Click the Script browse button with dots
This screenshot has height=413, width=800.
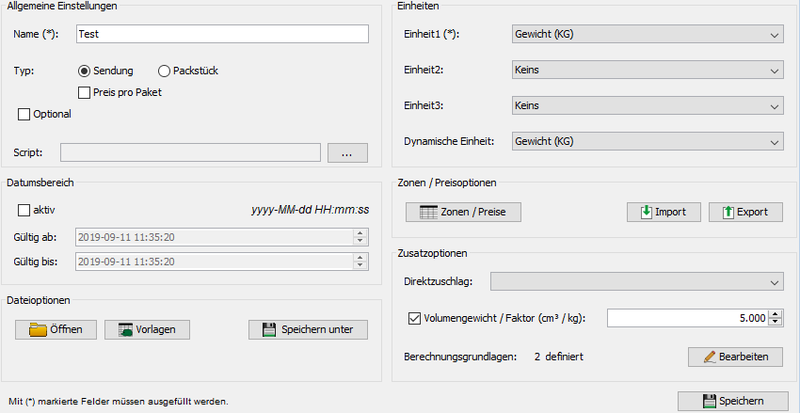347,153
